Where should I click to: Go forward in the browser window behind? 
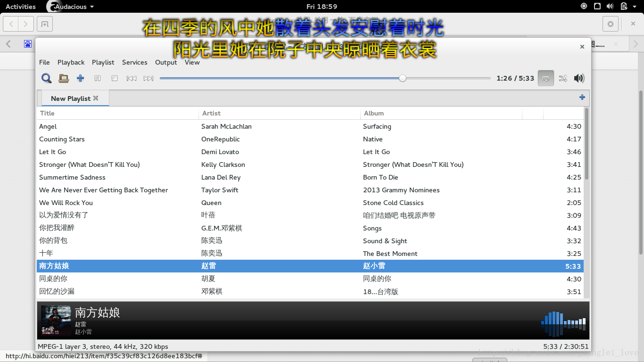click(x=26, y=24)
